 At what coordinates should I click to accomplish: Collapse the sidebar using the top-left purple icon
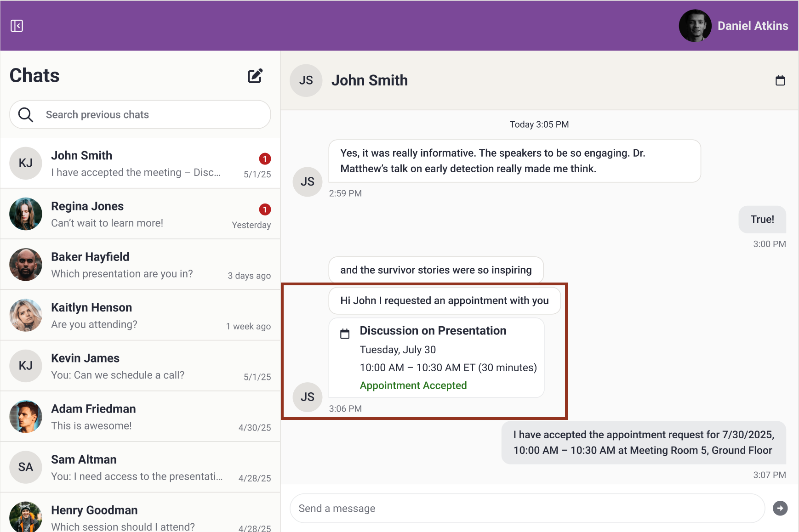17,26
